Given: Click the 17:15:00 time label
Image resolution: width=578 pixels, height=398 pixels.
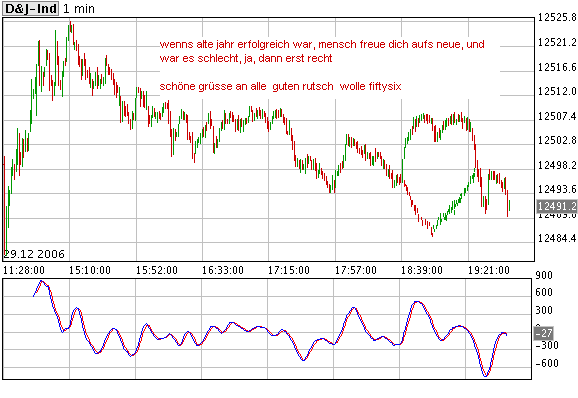Looking at the screenshot, I should click(x=289, y=270).
